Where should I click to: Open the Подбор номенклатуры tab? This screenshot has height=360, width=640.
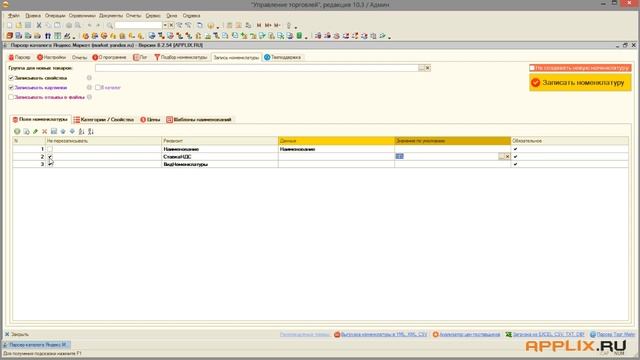click(181, 58)
